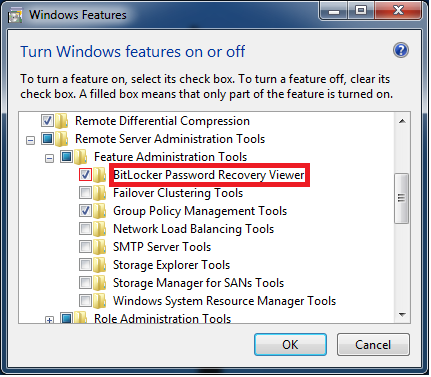Select Storage Manager for SANs Tools label
This screenshot has width=431, height=377.
point(198,283)
